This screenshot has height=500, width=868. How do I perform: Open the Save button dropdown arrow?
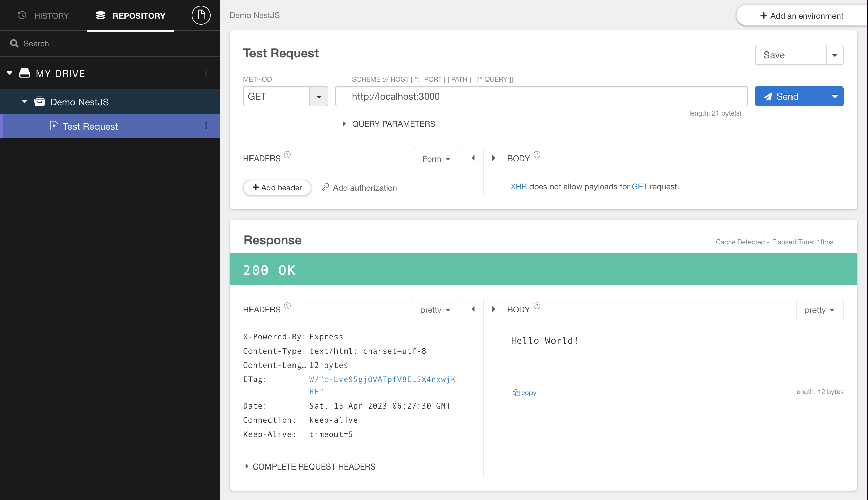(835, 55)
